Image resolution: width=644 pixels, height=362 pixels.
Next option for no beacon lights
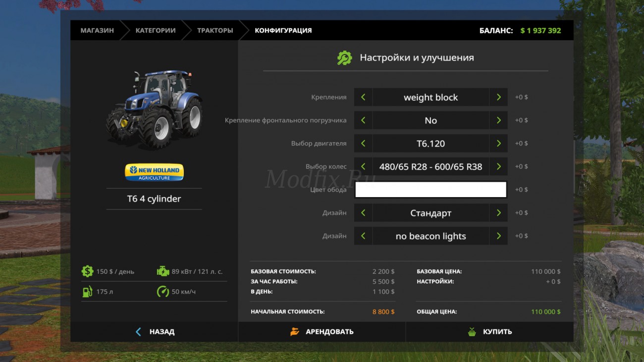click(x=498, y=236)
